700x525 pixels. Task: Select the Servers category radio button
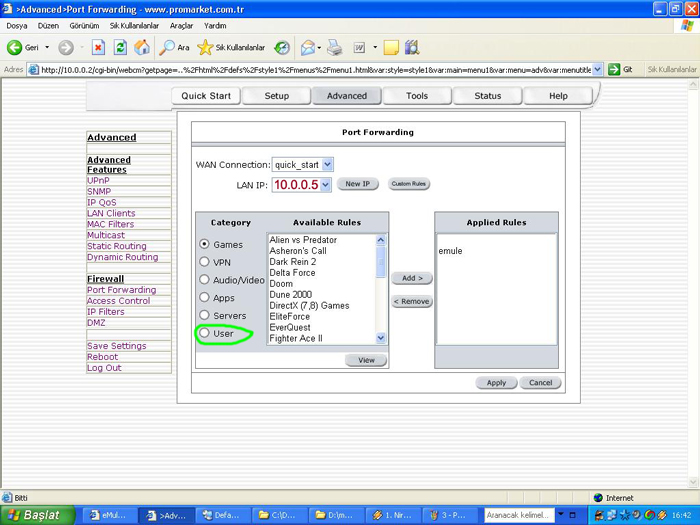(204, 315)
